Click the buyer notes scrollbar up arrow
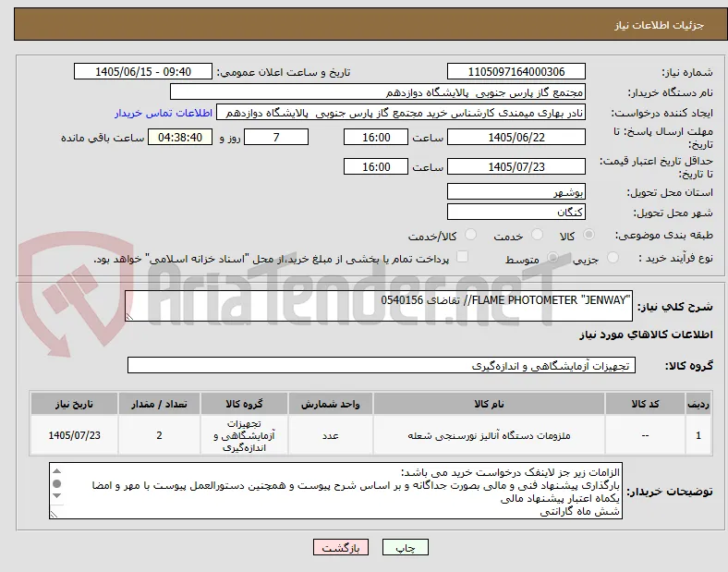The image size is (728, 572). tap(56, 471)
